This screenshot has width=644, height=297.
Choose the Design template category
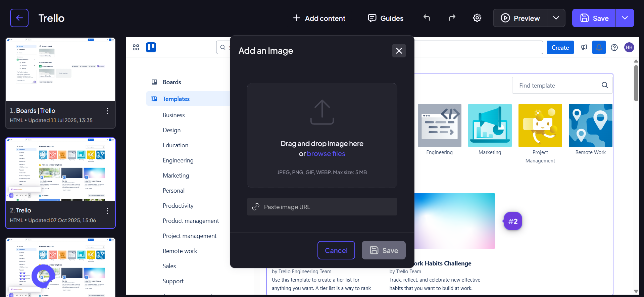(171, 130)
